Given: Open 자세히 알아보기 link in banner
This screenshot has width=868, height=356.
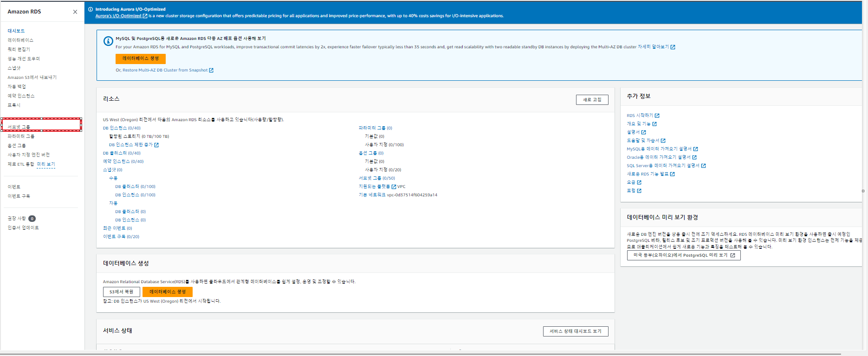Looking at the screenshot, I should click(654, 47).
